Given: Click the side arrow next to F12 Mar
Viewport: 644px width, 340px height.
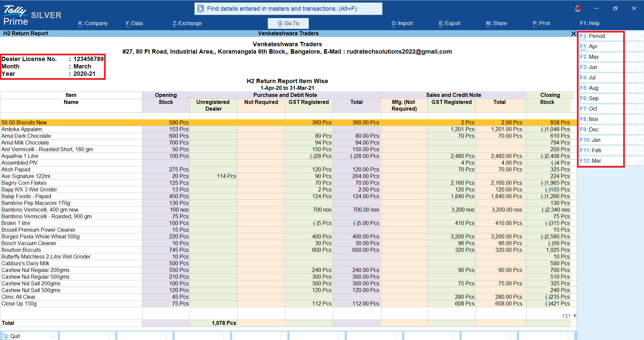Looking at the screenshot, I should (640, 161).
